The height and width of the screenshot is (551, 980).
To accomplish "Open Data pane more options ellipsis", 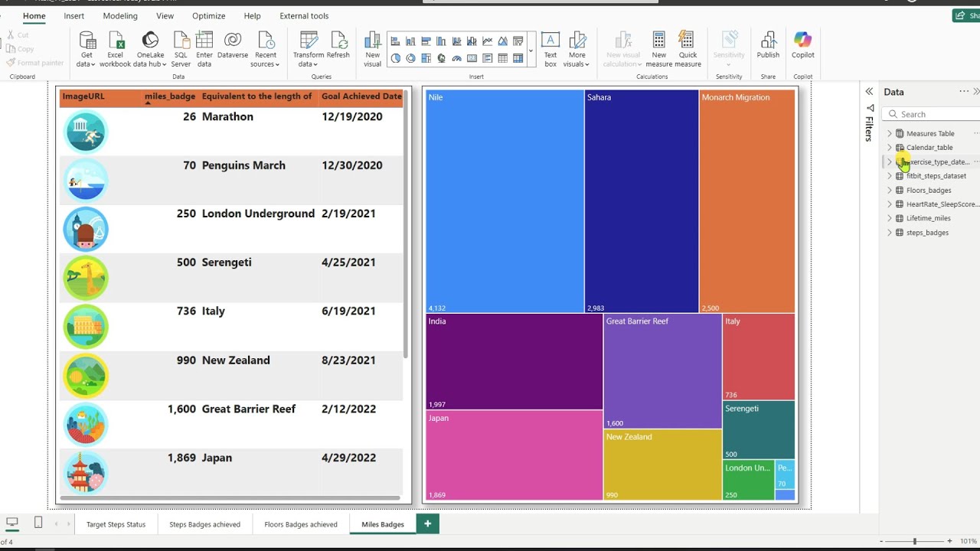I will click(964, 92).
